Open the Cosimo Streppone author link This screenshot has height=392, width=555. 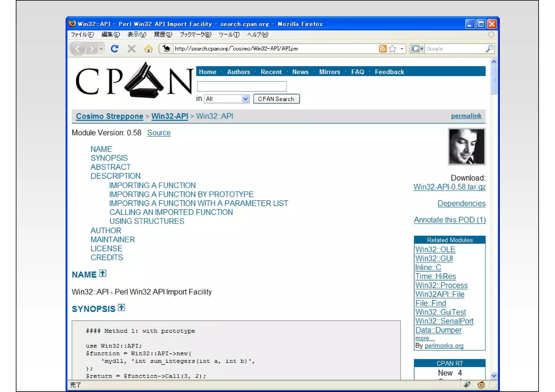[109, 116]
